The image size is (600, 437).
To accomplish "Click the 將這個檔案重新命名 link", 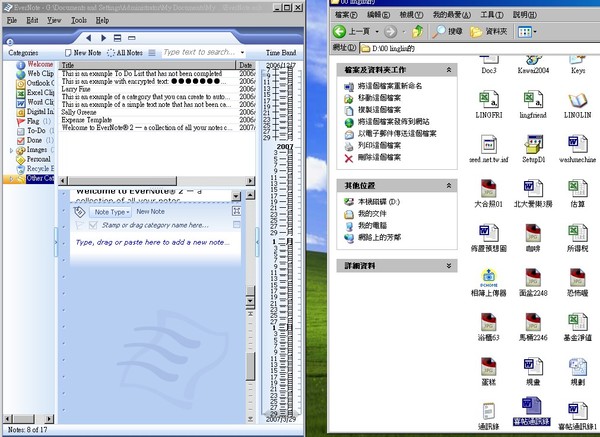I will 390,86.
